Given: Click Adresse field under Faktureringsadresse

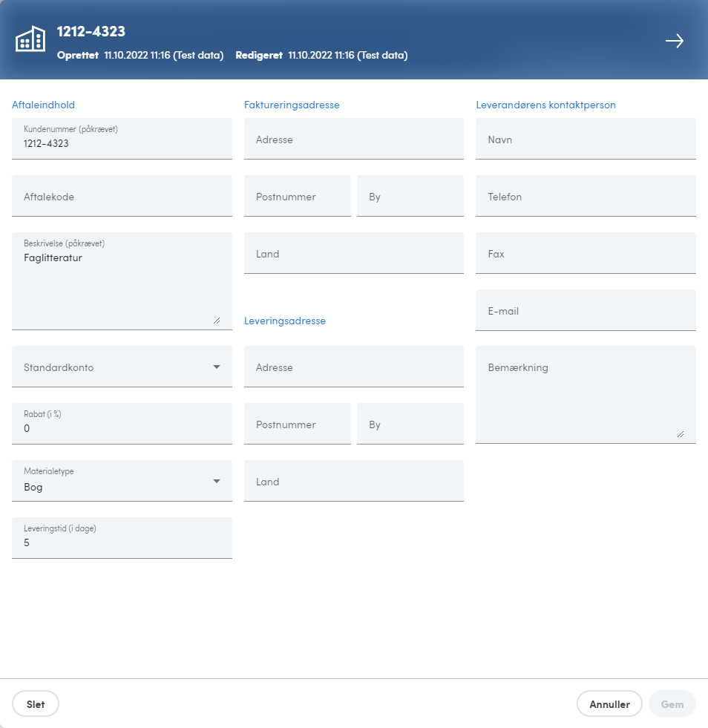Looking at the screenshot, I should pos(354,139).
